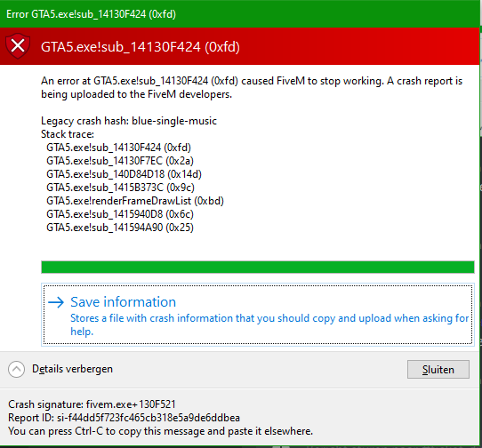
Task: Click the stack trace entry sub_1415B373C (0x9c)
Action: point(121,188)
